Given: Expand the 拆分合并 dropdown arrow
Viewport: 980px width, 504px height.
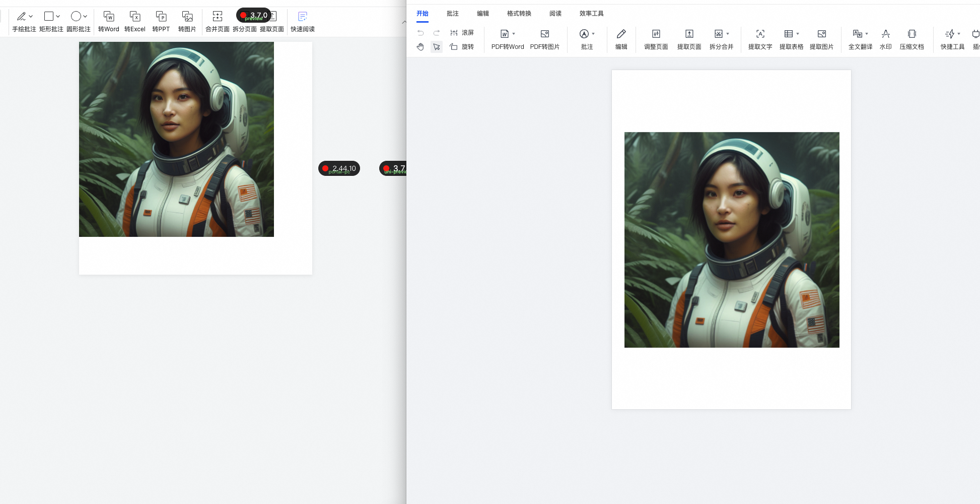Looking at the screenshot, I should pyautogui.click(x=728, y=34).
